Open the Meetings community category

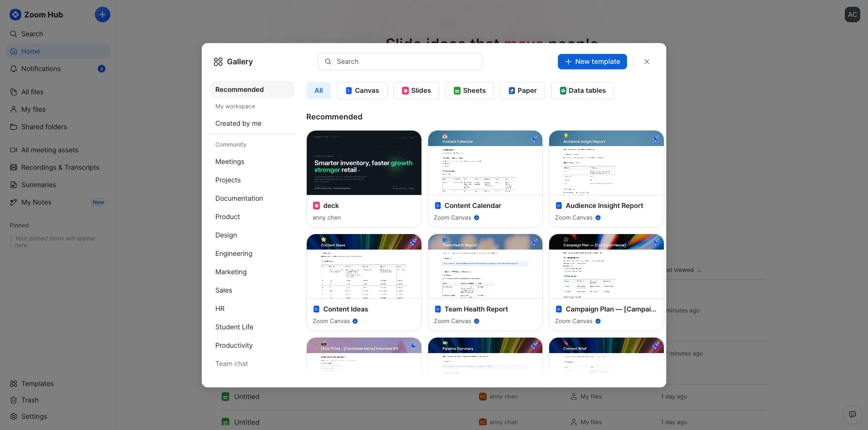point(252,162)
